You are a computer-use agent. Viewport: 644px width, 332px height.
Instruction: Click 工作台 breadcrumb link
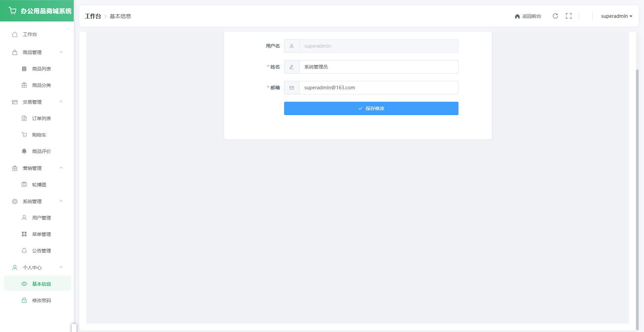93,16
